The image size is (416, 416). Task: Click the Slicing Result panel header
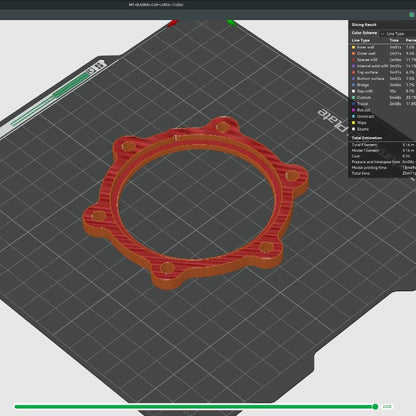point(364,25)
